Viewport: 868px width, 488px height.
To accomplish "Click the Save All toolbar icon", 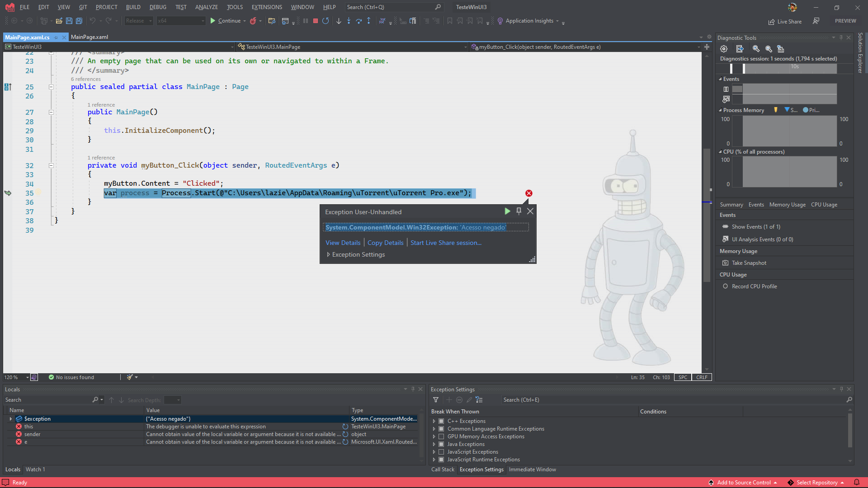I will point(79,21).
